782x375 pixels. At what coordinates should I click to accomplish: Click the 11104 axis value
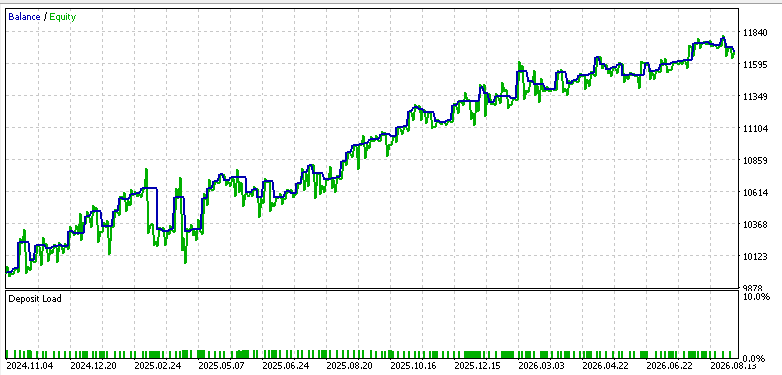click(x=755, y=129)
